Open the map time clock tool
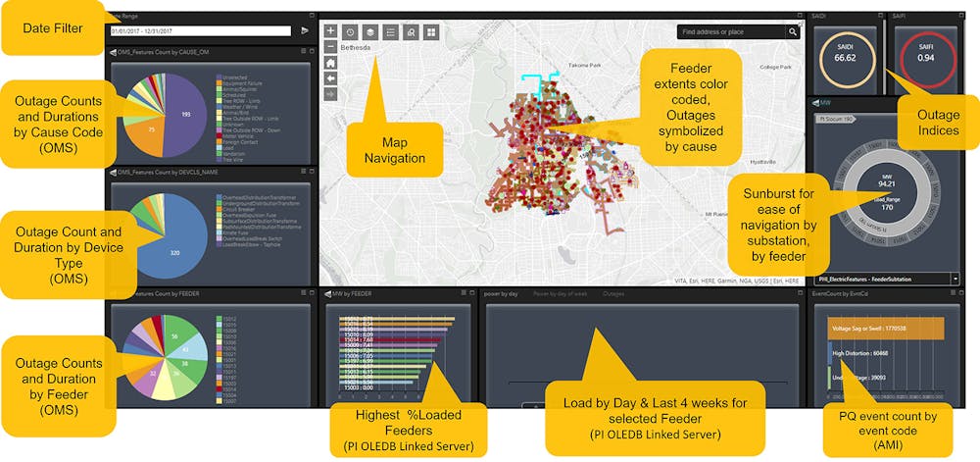This screenshot has height=462, width=980. pyautogui.click(x=351, y=32)
